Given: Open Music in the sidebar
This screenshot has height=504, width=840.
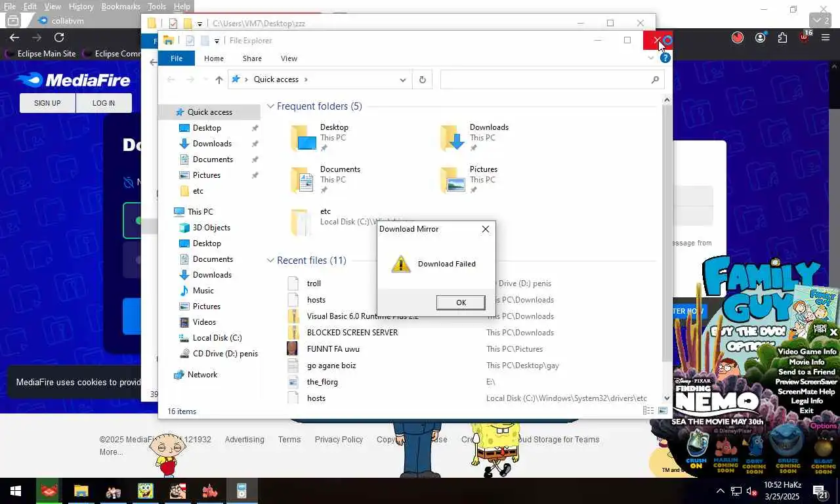Looking at the screenshot, I should (203, 291).
